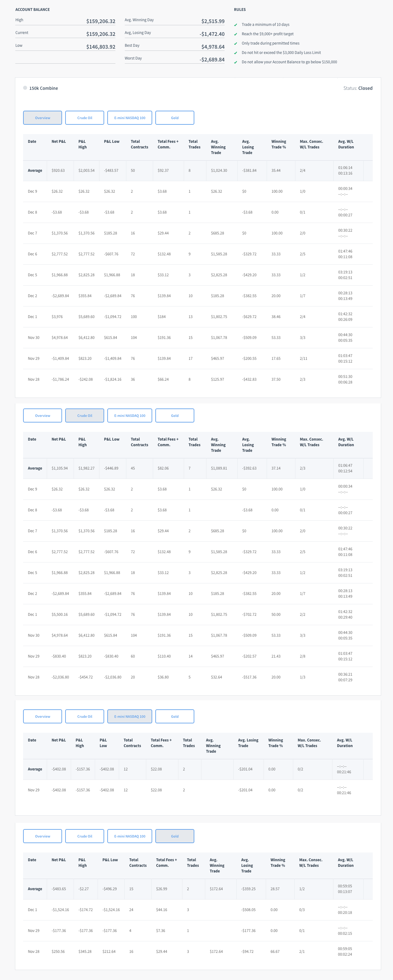
Task: Select E-mini NASDAQ 100 tab in the Overview-selected panel
Action: pos(129,118)
